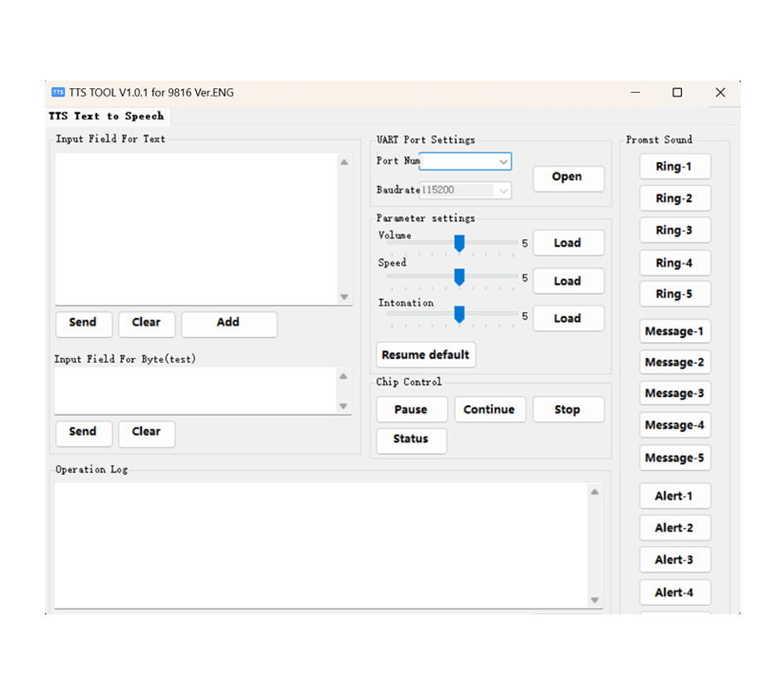Screen dimensions: 784x690
Task: Click Resume default button
Action: click(x=425, y=355)
